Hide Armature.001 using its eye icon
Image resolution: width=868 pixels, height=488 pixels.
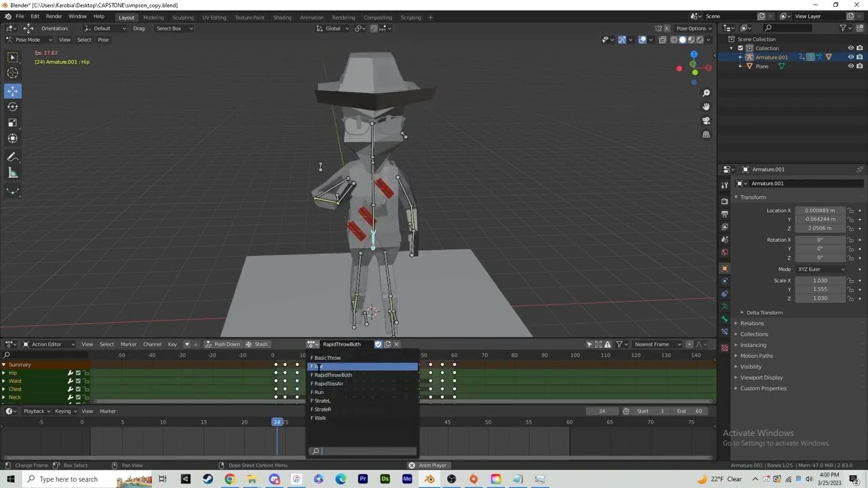(x=850, y=57)
